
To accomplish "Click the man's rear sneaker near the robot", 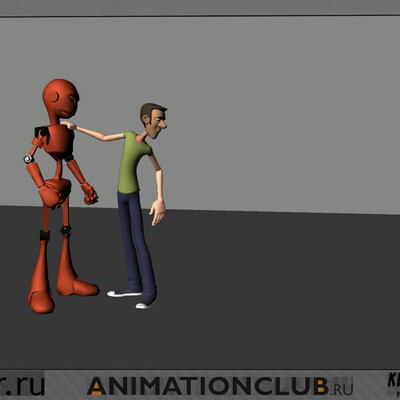I will point(125,293).
